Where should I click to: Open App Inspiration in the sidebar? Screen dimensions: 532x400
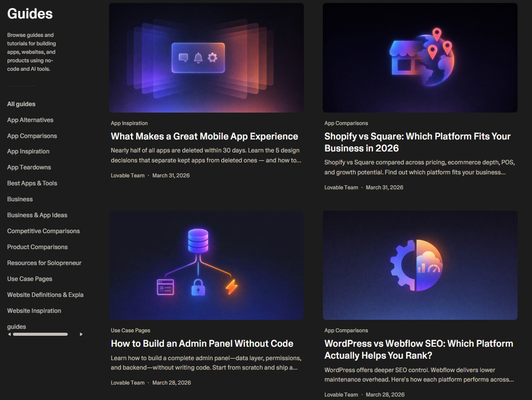click(28, 151)
